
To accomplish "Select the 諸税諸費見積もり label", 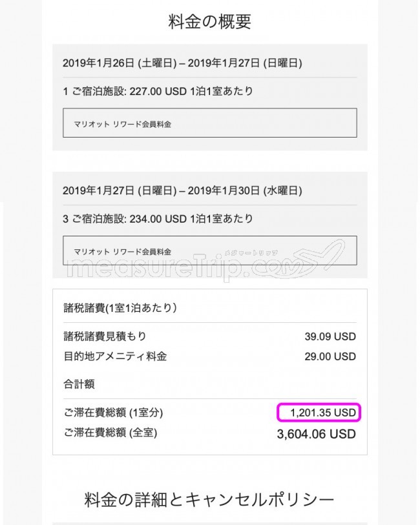I will pos(105,336).
